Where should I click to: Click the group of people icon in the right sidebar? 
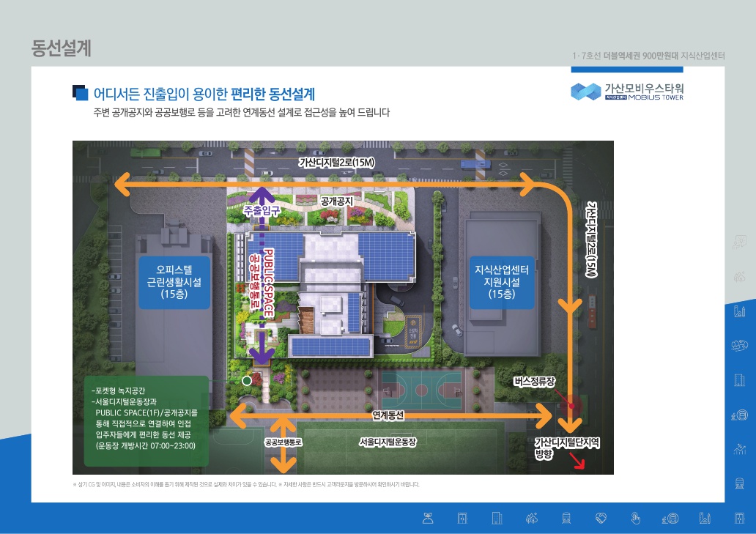(x=739, y=345)
